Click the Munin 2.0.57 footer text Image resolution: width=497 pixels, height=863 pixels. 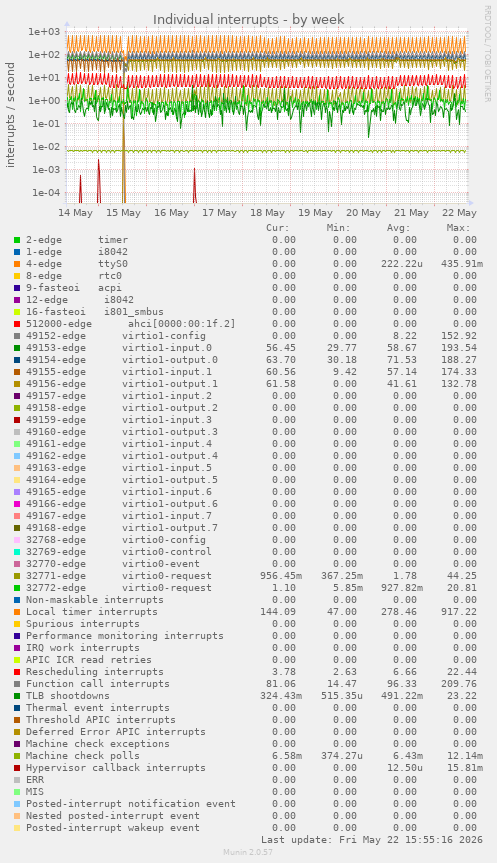(248, 852)
